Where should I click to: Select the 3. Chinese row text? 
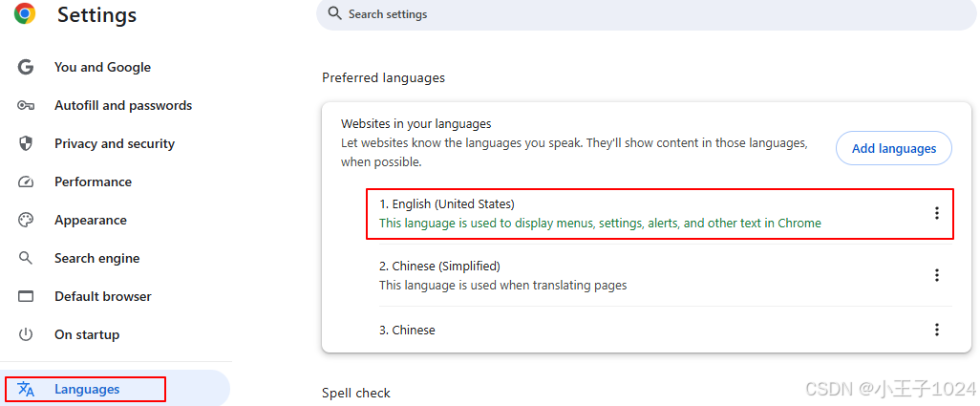tap(407, 330)
